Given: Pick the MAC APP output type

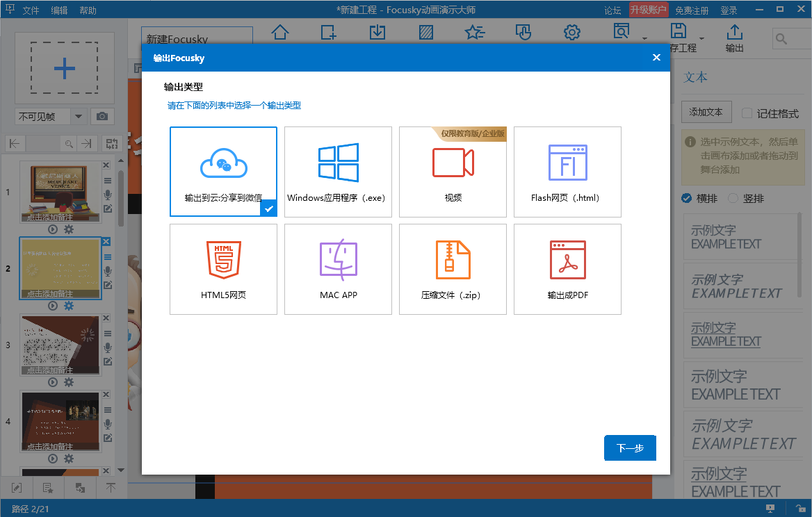Looking at the screenshot, I should coord(338,269).
